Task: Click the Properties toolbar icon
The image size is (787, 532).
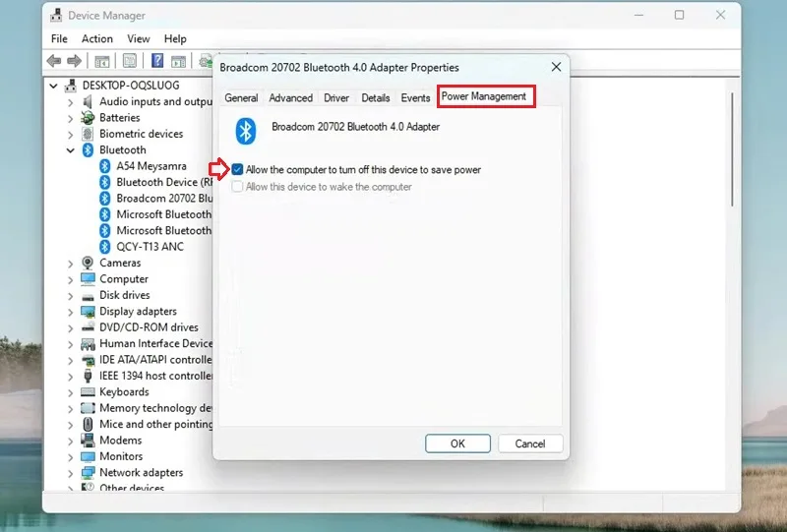Action: [130, 61]
